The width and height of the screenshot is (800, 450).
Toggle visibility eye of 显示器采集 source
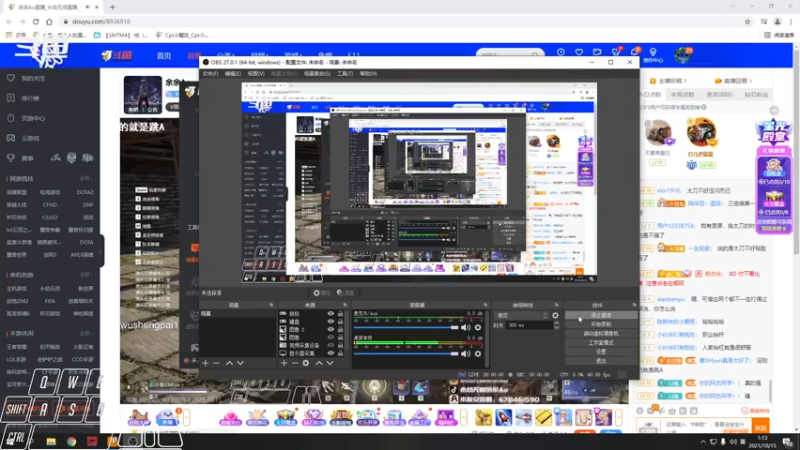331,353
